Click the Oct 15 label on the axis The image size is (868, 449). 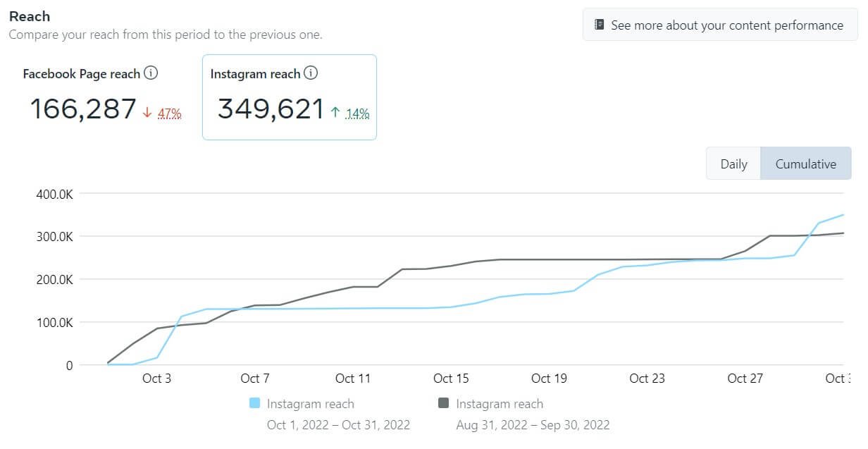click(x=451, y=379)
